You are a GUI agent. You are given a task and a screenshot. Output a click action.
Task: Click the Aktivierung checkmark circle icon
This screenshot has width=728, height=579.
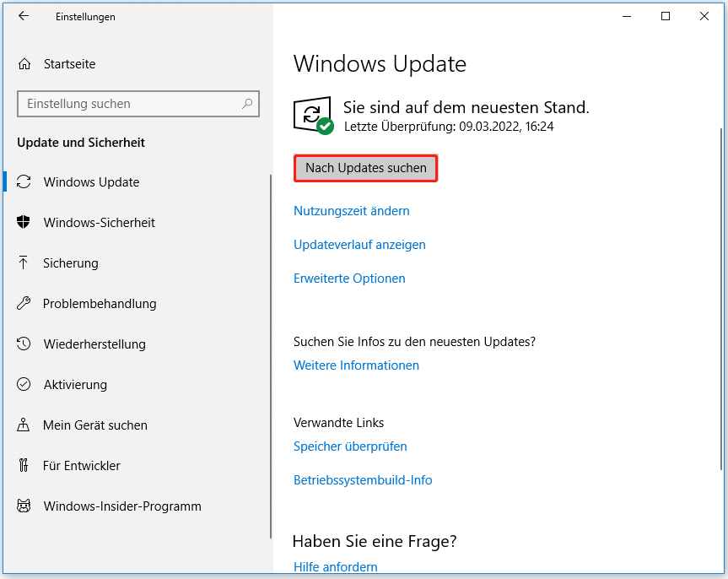[x=24, y=384]
